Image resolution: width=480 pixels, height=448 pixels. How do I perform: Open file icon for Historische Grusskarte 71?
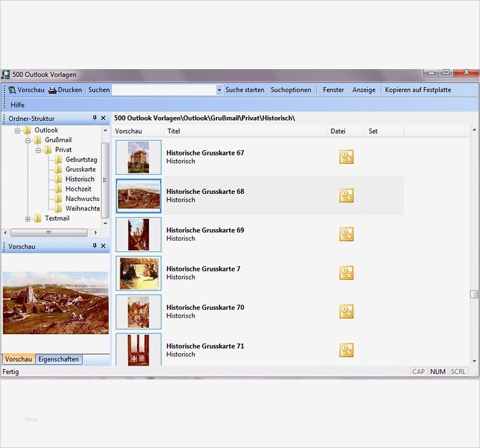tap(346, 349)
